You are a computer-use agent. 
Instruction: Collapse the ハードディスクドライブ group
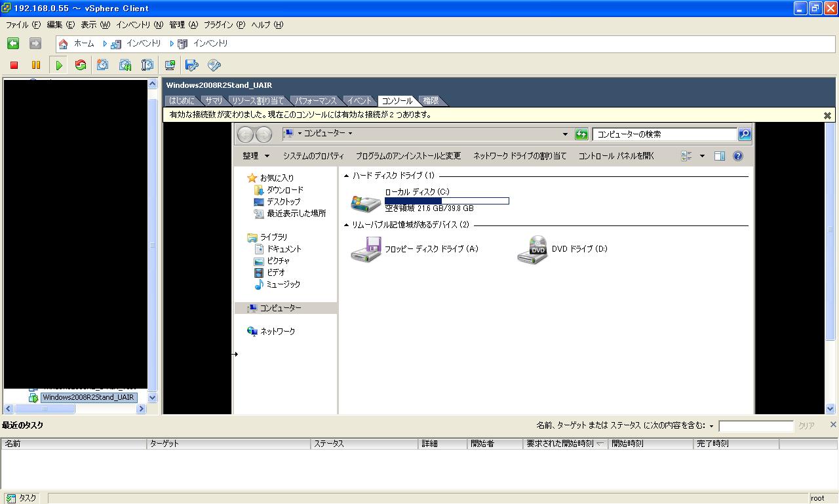347,176
